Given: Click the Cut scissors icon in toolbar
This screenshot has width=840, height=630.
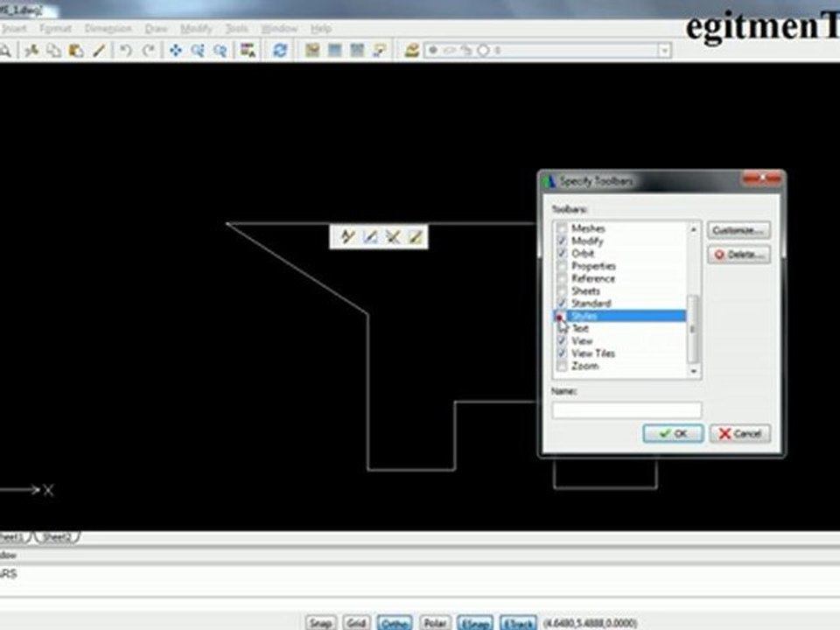Looking at the screenshot, I should pyautogui.click(x=31, y=51).
